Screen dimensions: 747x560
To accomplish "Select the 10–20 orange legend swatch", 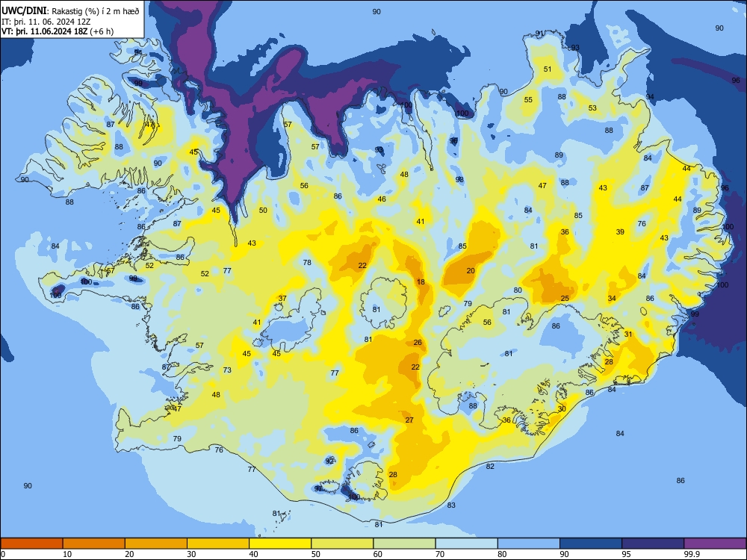I will tap(94, 544).
